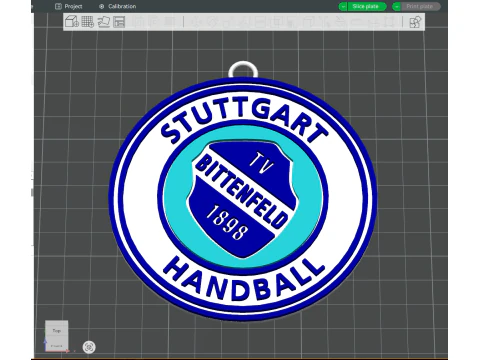Arrange all objects on plate
The image size is (480, 360).
pyautogui.click(x=119, y=22)
